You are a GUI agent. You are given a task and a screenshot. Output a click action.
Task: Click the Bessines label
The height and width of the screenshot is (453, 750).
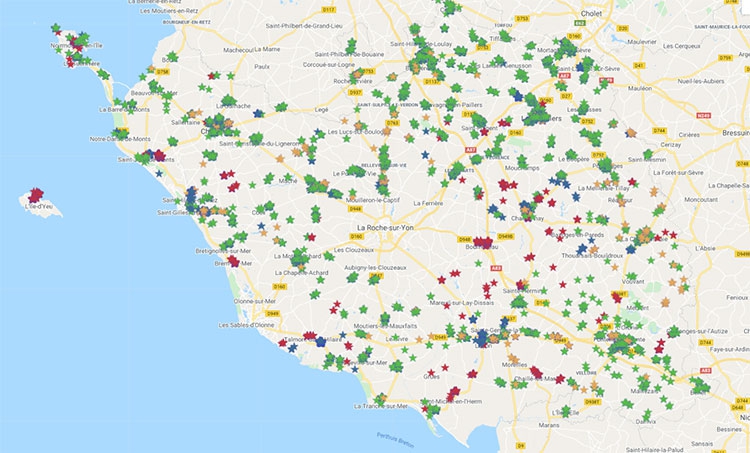click(729, 430)
